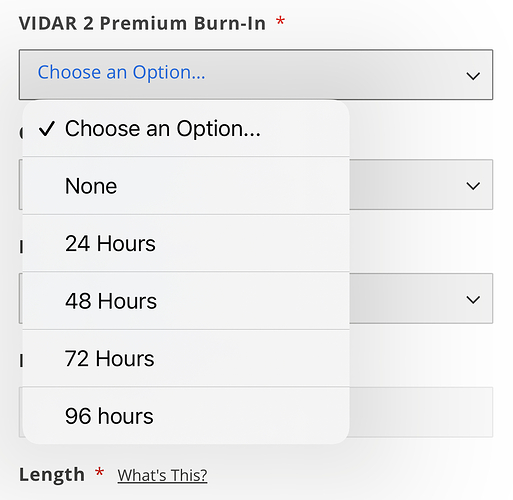Screen dimensions: 513x500
Task: Pick the 48 Hours option
Action: click(186, 301)
